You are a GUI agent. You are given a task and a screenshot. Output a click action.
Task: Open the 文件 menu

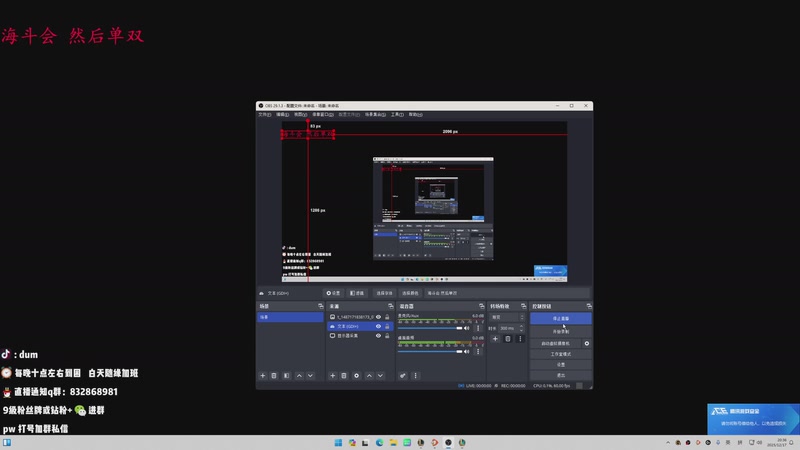(264, 114)
